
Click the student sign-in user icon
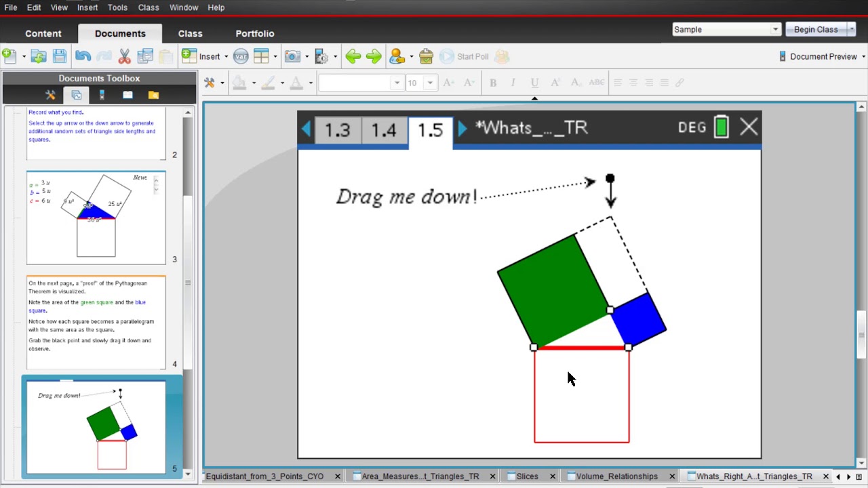397,56
